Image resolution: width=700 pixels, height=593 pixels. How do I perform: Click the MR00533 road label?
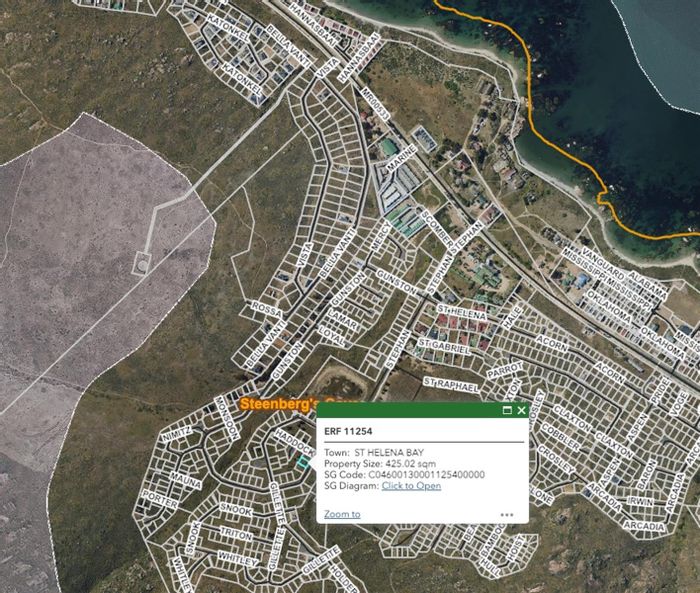(375, 104)
